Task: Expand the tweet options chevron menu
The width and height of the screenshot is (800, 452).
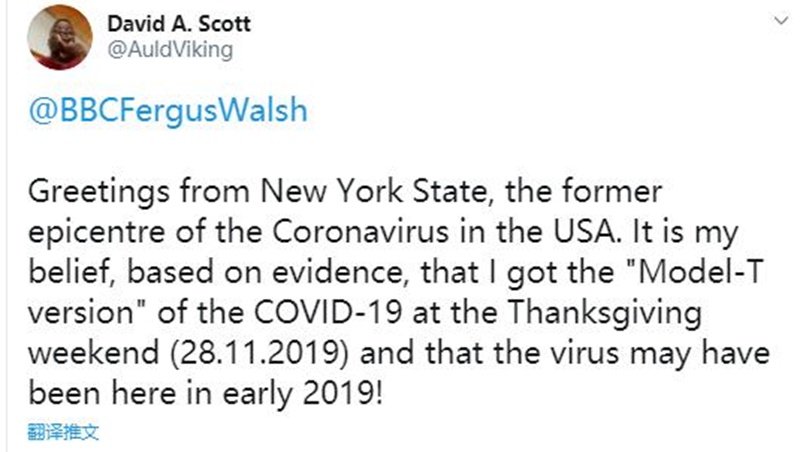Action: 781,21
